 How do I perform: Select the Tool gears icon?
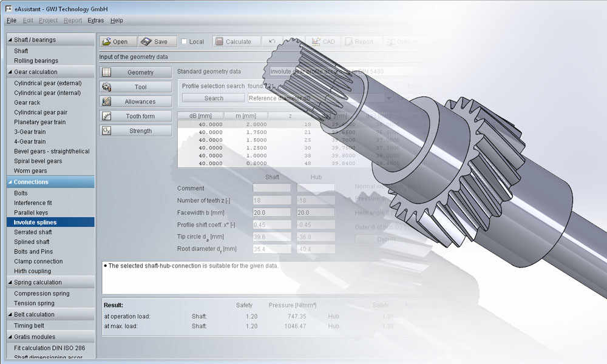coord(107,87)
